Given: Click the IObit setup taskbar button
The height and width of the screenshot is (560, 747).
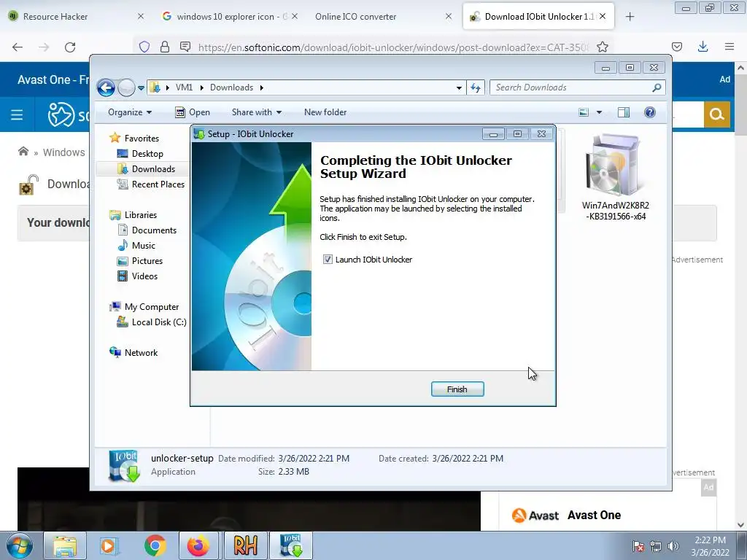Looking at the screenshot, I should 291,545.
